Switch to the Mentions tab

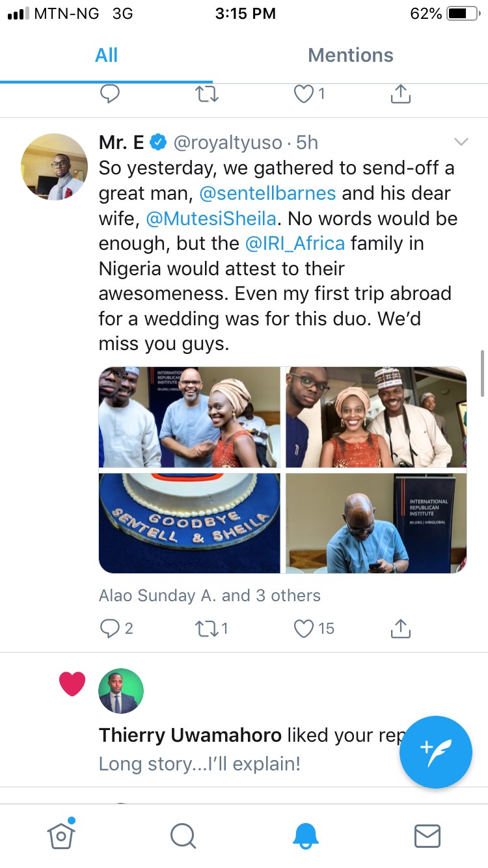pos(350,55)
